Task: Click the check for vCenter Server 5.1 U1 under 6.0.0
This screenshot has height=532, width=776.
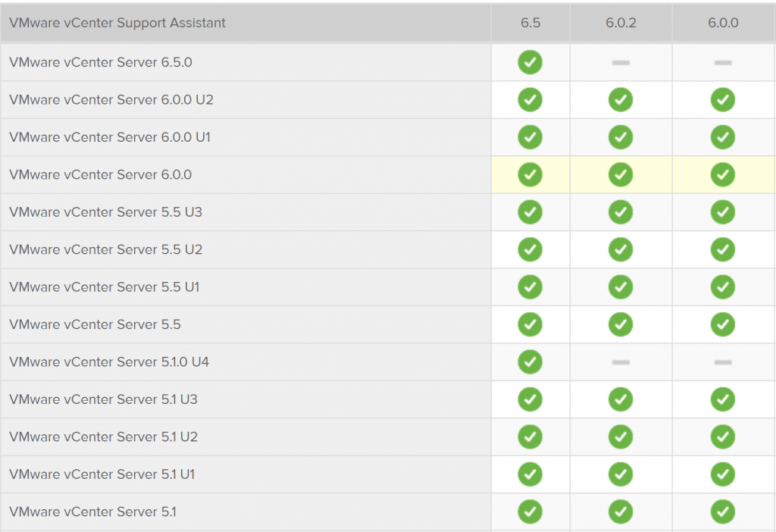Action: [x=723, y=474]
